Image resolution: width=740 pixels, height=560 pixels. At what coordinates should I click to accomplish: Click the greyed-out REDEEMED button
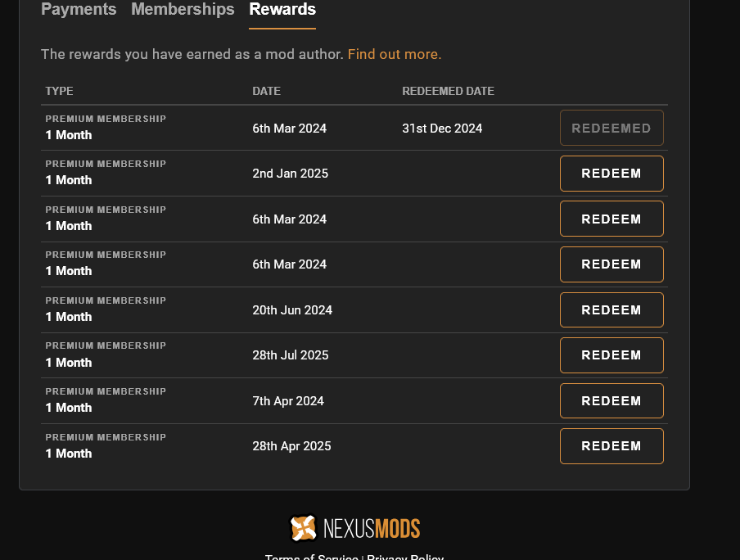pyautogui.click(x=611, y=128)
